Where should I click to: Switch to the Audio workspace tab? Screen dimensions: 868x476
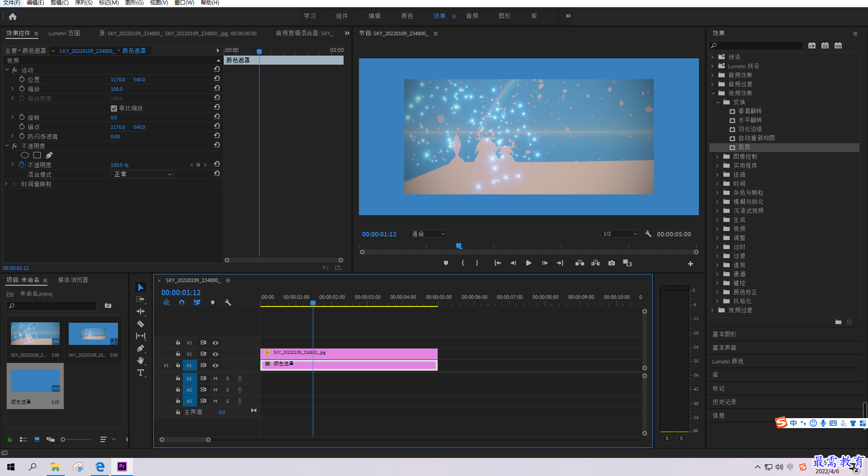pyautogui.click(x=472, y=16)
